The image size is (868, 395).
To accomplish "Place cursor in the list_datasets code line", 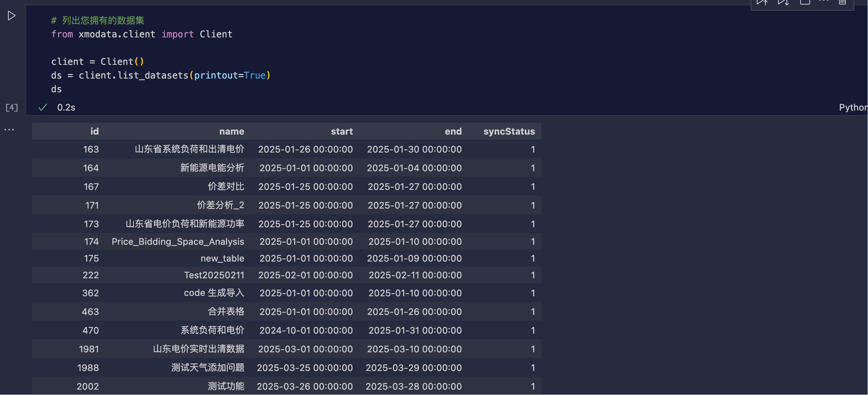I will (161, 75).
